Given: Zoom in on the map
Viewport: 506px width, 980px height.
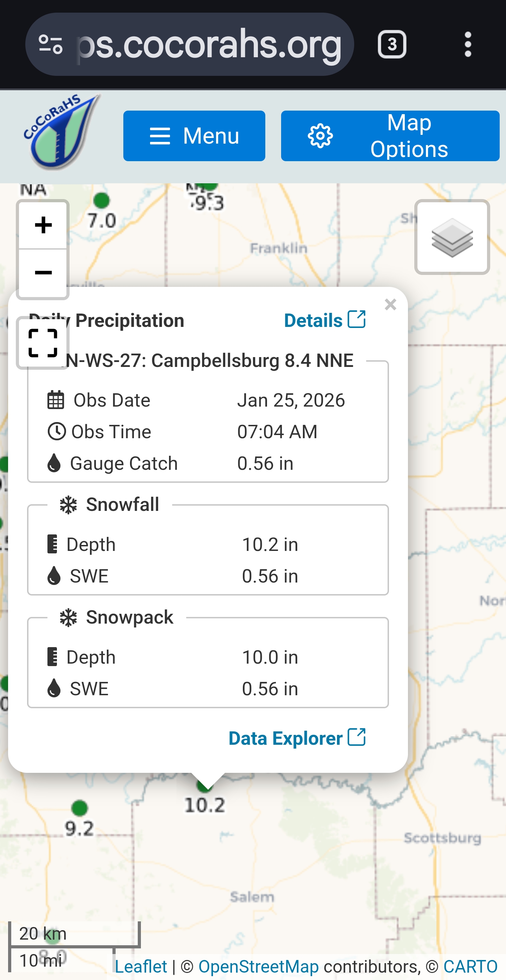Looking at the screenshot, I should [x=43, y=225].
